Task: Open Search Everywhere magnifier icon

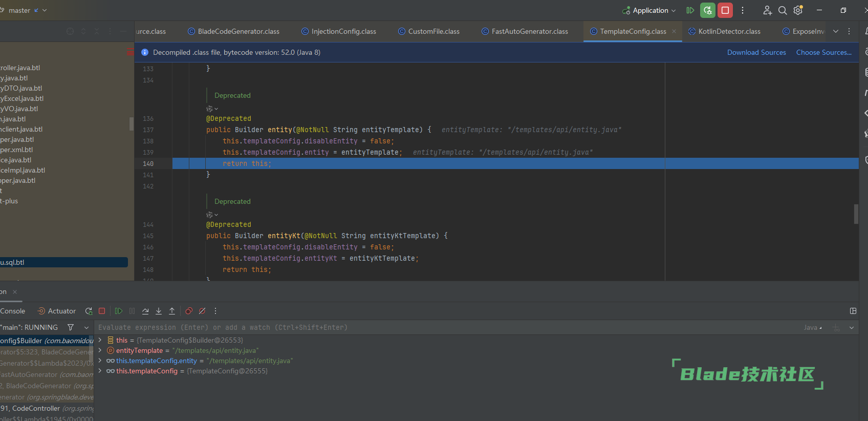Action: [783, 10]
